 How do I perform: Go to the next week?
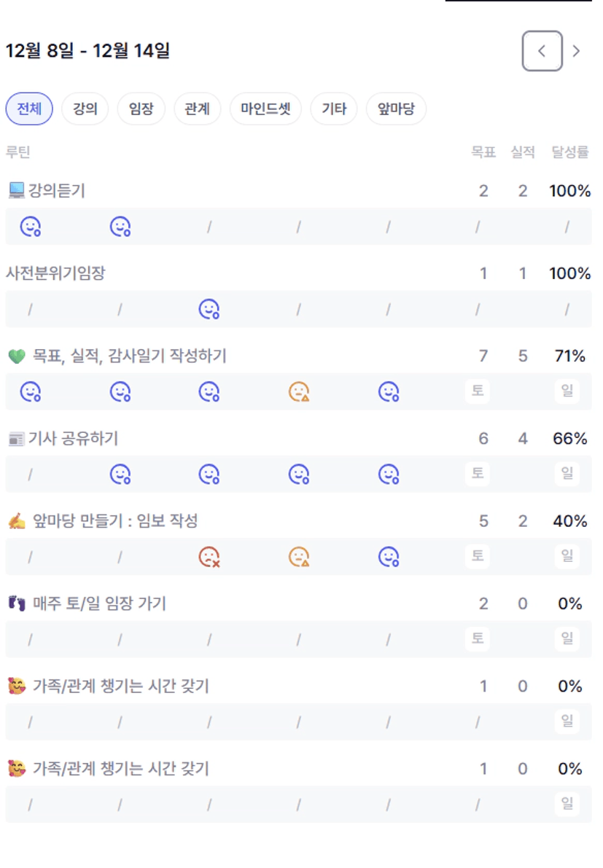pyautogui.click(x=576, y=51)
